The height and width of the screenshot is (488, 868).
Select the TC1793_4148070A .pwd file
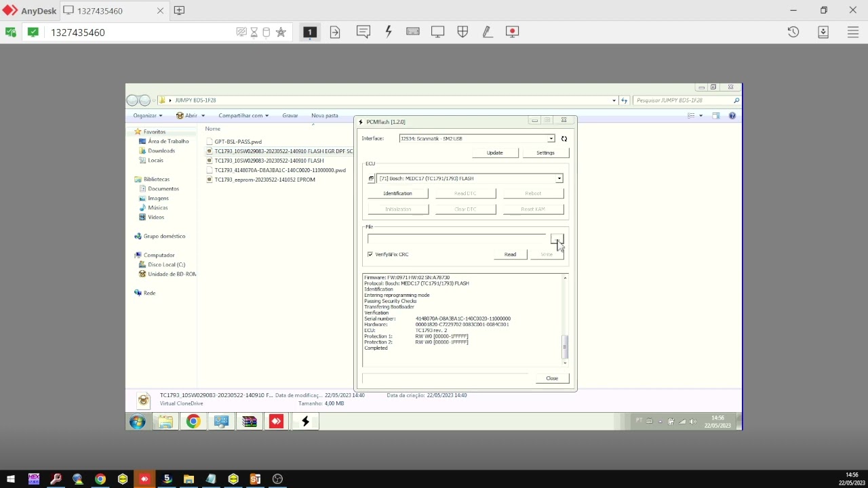[280, 171]
